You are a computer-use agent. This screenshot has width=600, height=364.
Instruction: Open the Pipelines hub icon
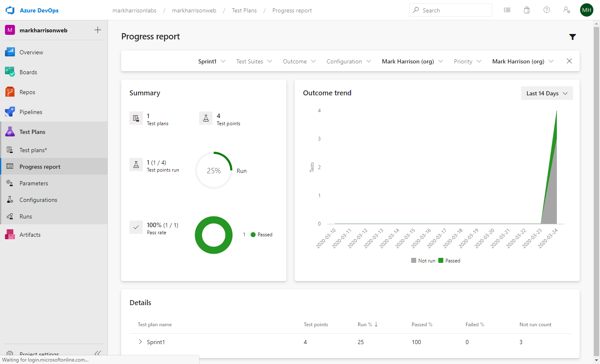10,112
